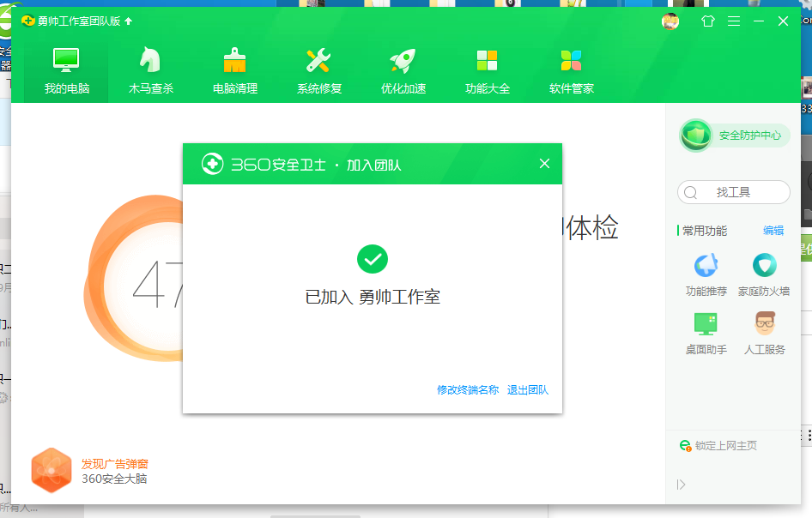Contact 人工服务 manual support
This screenshot has width=812, height=518.
(764, 333)
